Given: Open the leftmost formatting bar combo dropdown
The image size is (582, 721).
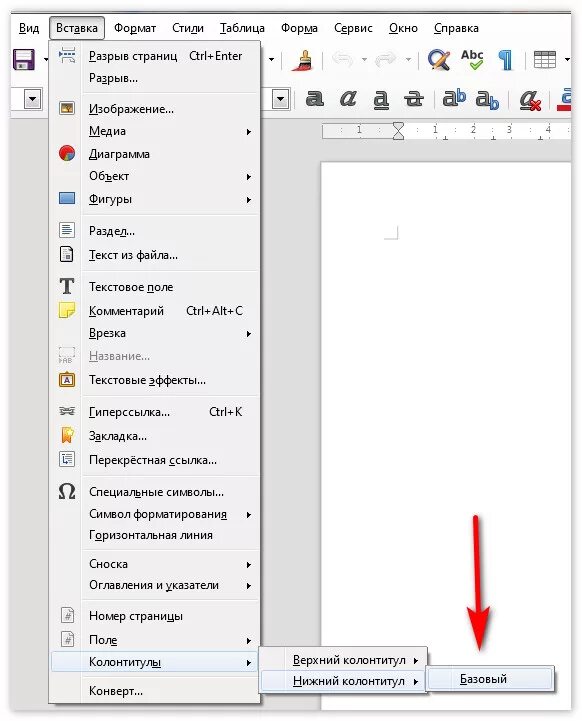Looking at the screenshot, I should (33, 99).
